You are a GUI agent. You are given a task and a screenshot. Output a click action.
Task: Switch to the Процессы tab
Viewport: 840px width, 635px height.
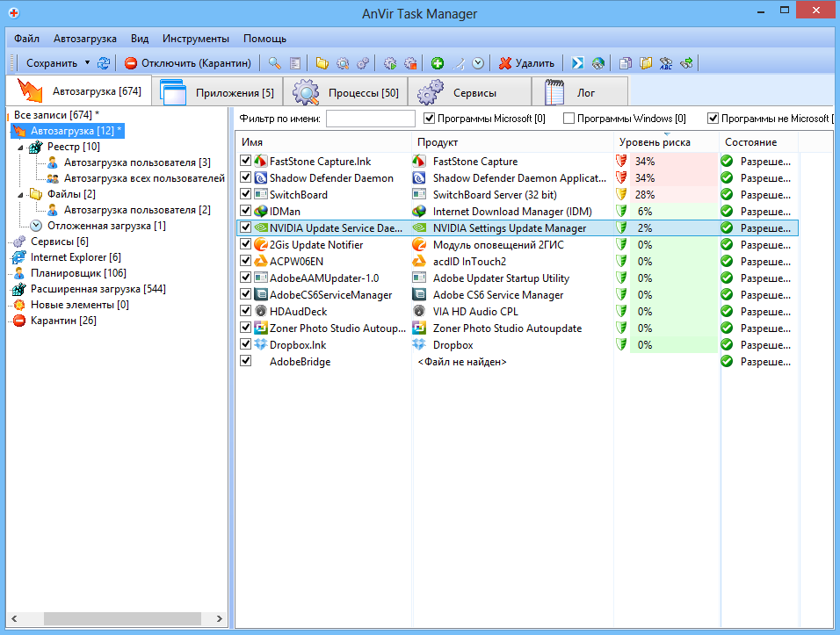pyautogui.click(x=362, y=92)
